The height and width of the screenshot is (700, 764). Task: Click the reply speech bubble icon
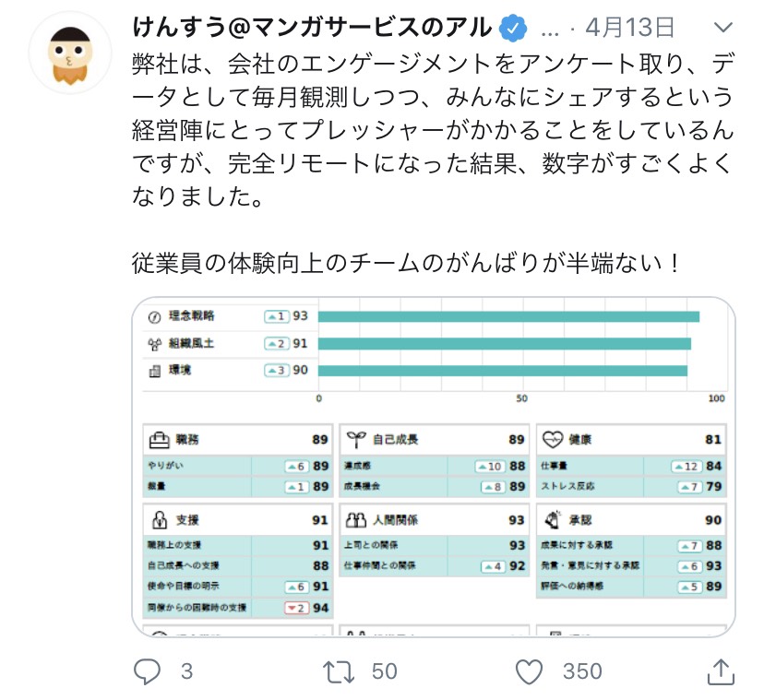[x=147, y=671]
